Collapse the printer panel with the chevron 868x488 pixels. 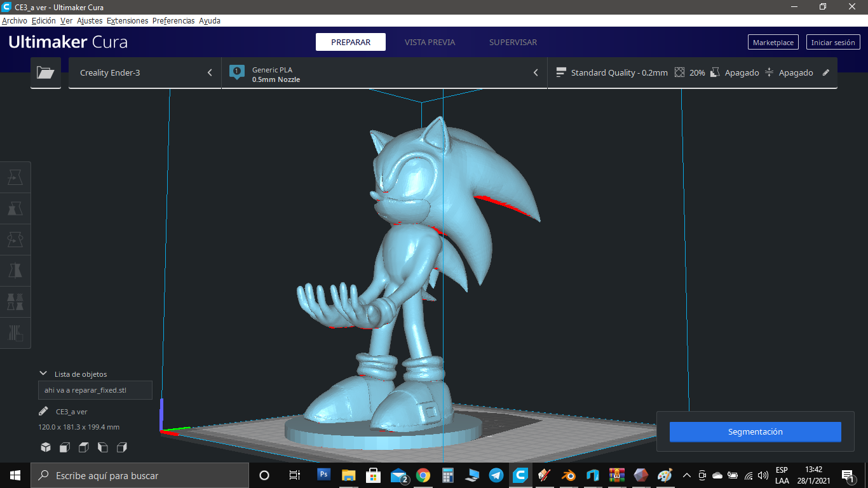coord(210,72)
